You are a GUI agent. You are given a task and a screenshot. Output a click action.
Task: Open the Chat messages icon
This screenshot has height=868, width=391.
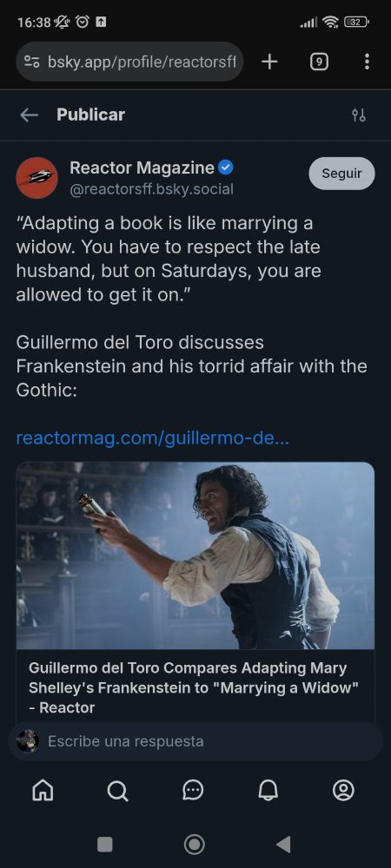193,791
